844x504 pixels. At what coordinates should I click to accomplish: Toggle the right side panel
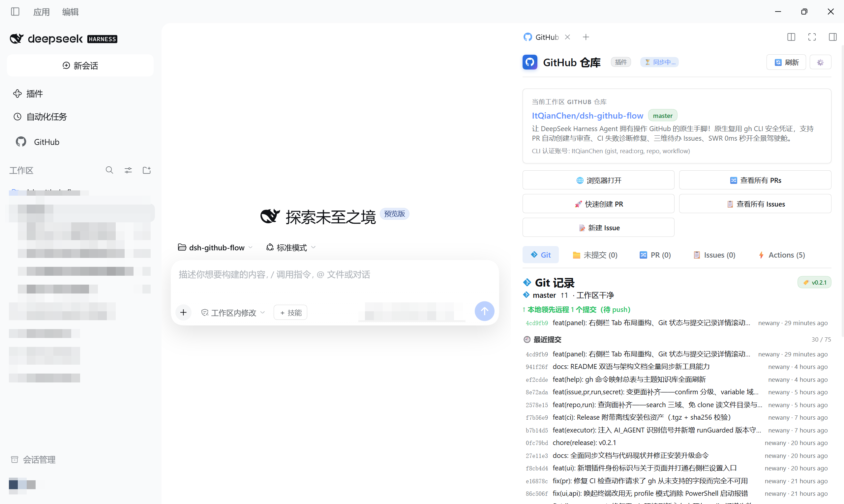point(832,37)
